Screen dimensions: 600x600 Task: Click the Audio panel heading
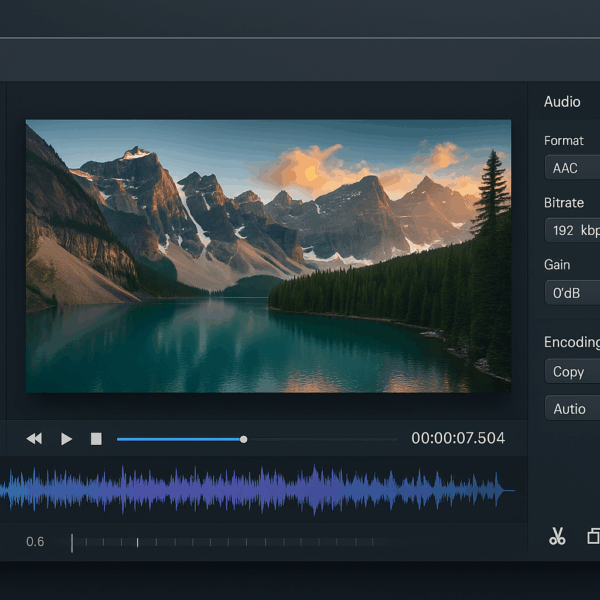[562, 101]
